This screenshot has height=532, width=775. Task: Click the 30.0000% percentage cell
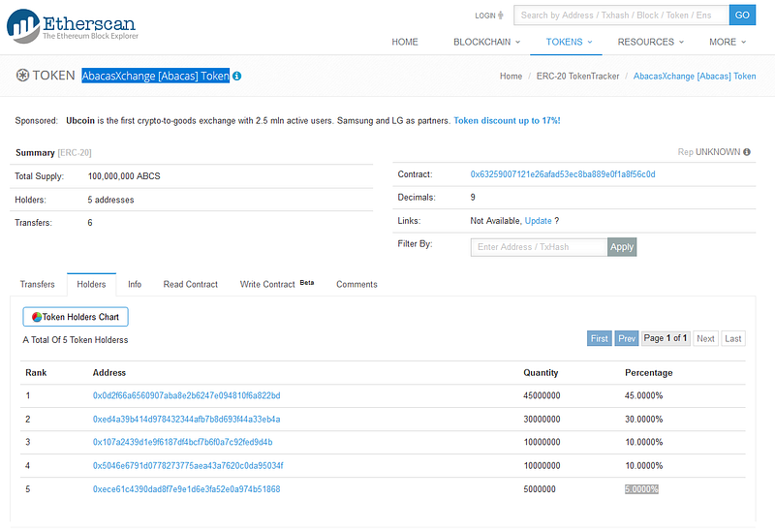(x=643, y=420)
